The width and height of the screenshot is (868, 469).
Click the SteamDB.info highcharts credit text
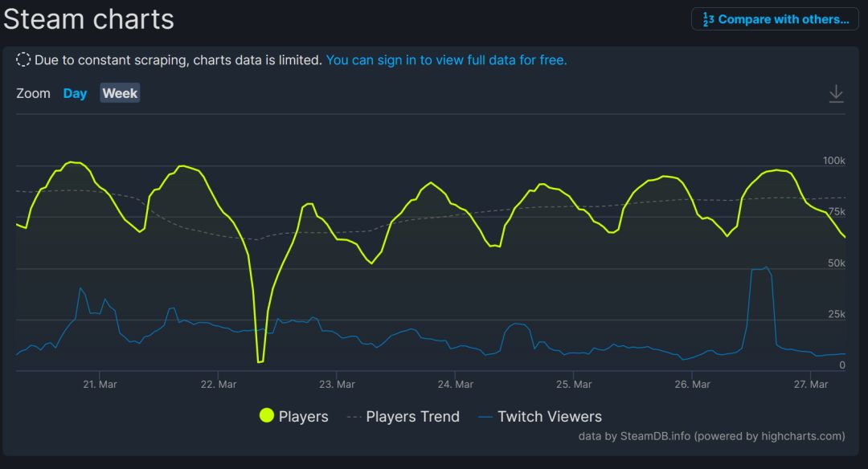click(x=711, y=436)
